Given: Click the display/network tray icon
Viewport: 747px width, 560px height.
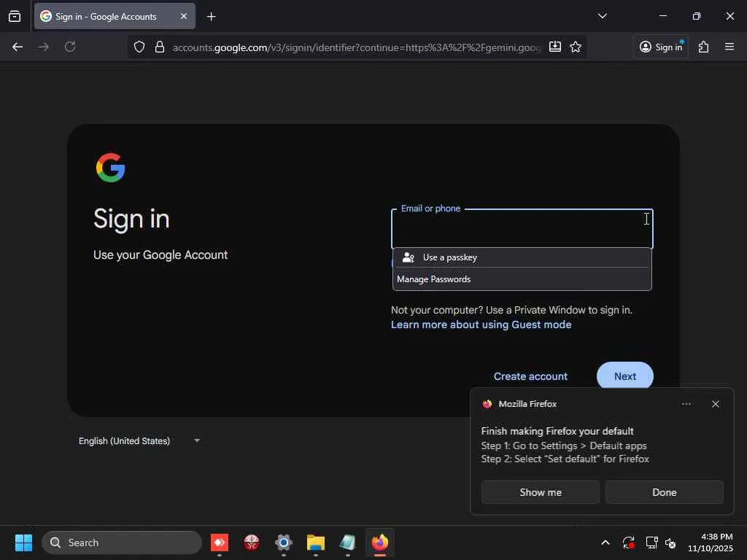Looking at the screenshot, I should click(x=651, y=542).
